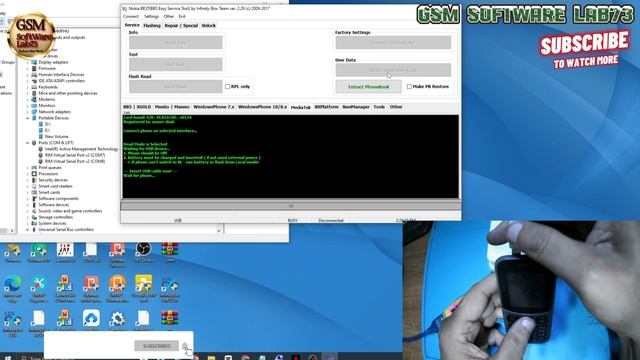Click the Print queues printer icon
This screenshot has height=360, width=640.
tap(34, 168)
